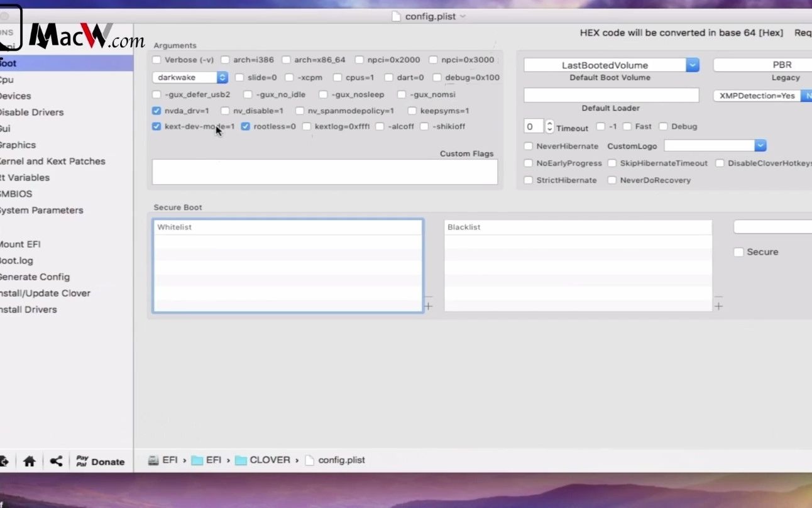Enable -xcpm checkbox
The image size is (812, 508).
(289, 77)
